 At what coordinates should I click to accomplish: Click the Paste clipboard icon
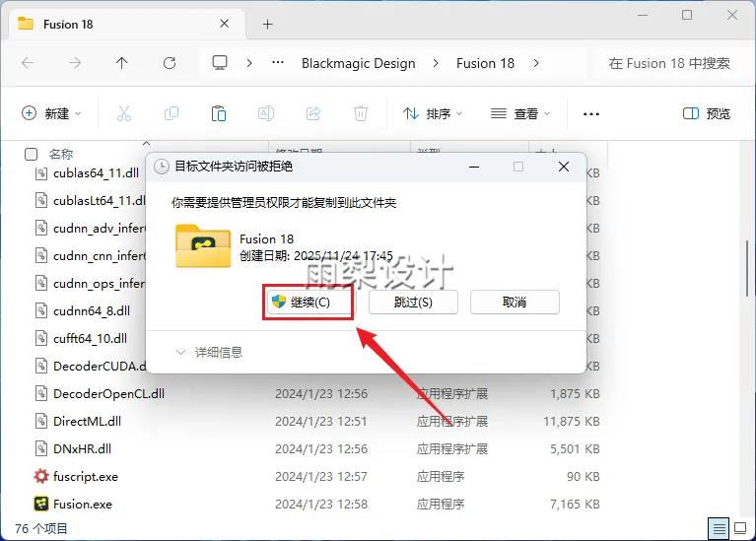pos(219,113)
